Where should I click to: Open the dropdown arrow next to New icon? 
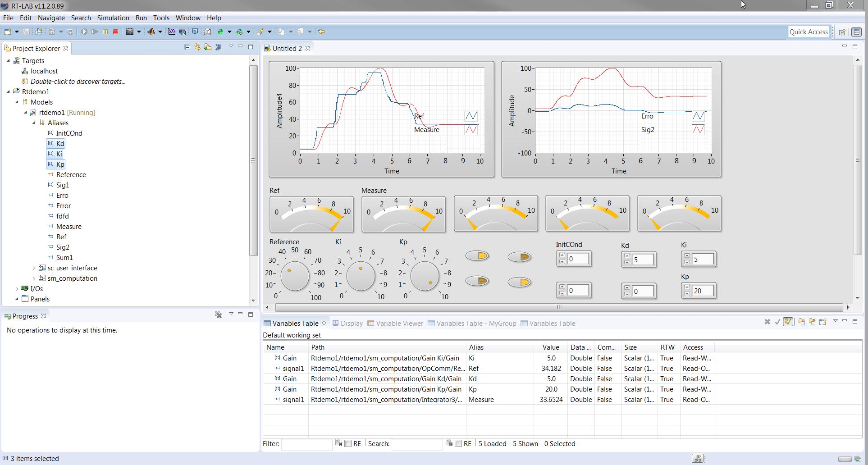tap(17, 32)
